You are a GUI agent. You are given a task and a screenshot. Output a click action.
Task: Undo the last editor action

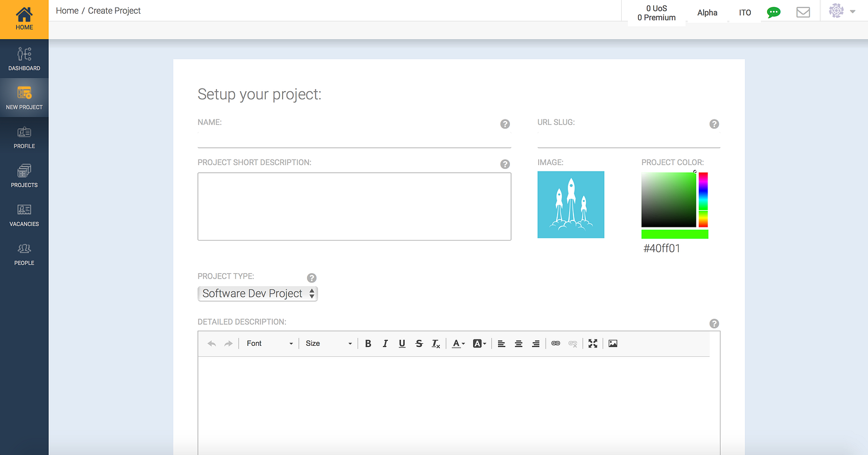pos(212,344)
